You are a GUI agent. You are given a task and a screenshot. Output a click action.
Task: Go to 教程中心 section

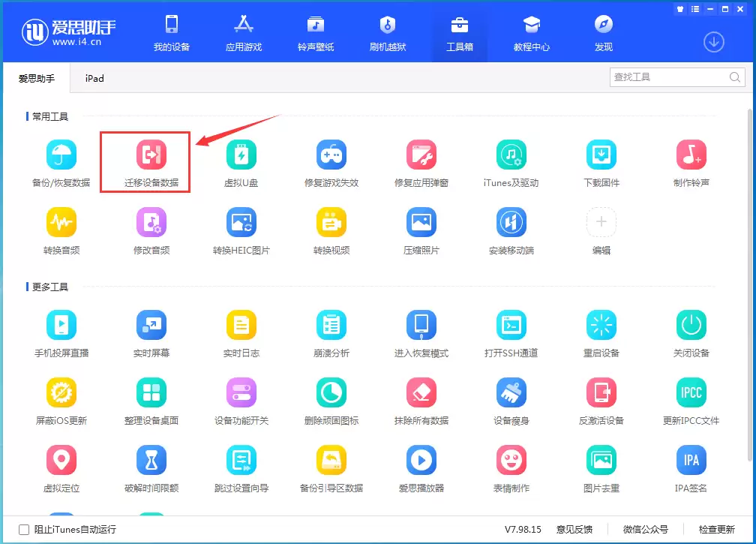point(531,32)
